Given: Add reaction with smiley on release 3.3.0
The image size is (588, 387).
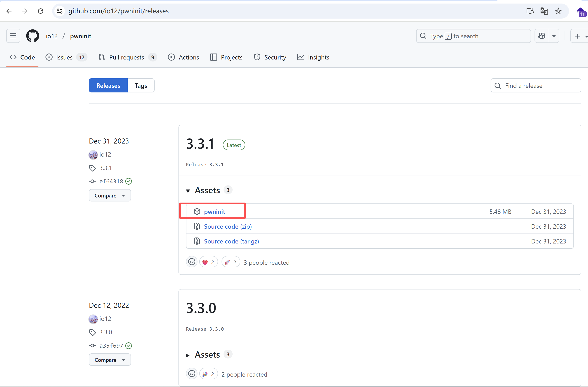Looking at the screenshot, I should 192,374.
